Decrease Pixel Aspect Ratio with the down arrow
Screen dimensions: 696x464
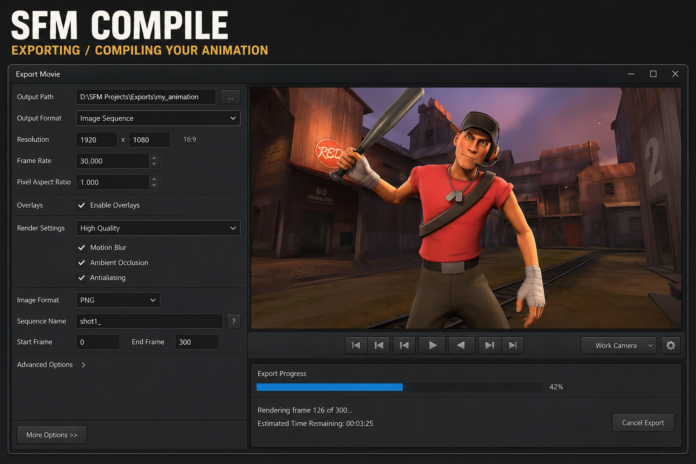pyautogui.click(x=154, y=186)
